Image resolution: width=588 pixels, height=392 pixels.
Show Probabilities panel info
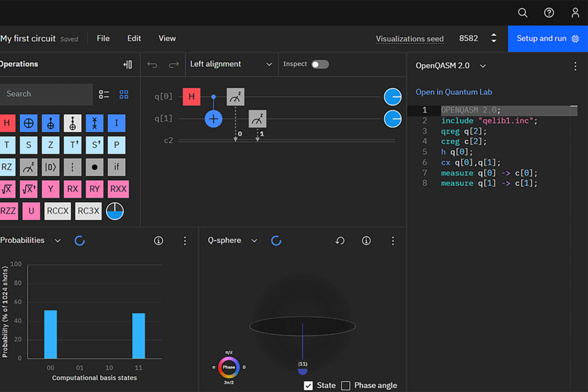(x=158, y=240)
